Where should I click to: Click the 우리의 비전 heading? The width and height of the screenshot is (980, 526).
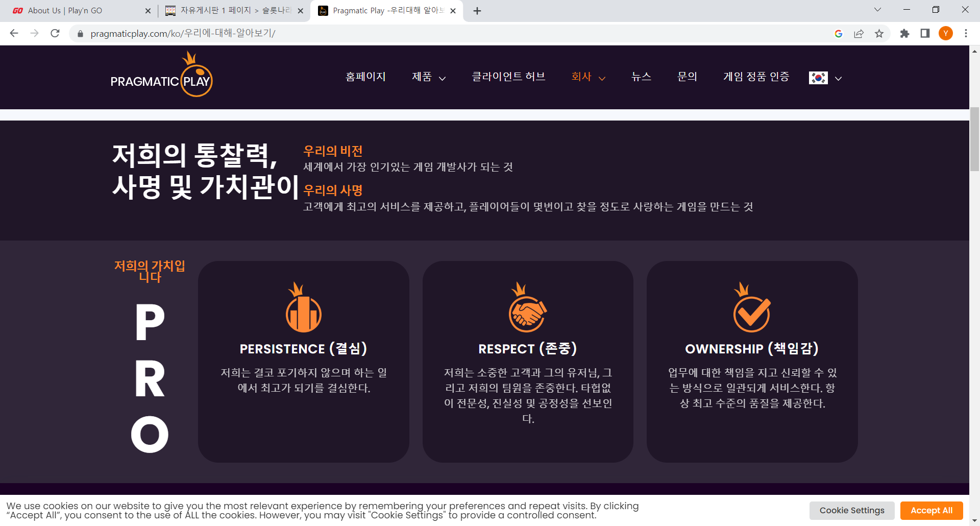click(333, 151)
